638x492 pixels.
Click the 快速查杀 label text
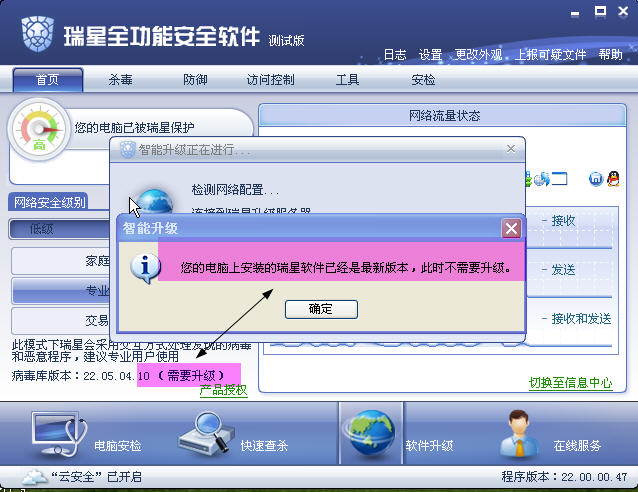coord(264,446)
